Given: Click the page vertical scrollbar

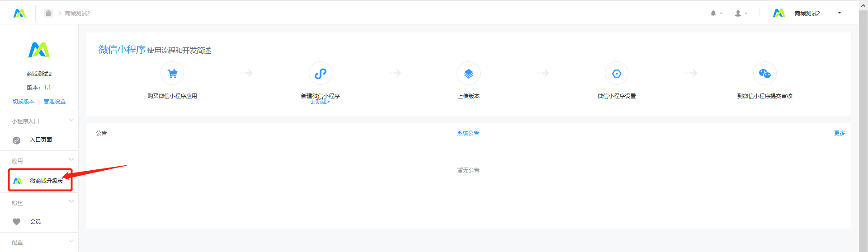Looking at the screenshot, I should click(863, 131).
